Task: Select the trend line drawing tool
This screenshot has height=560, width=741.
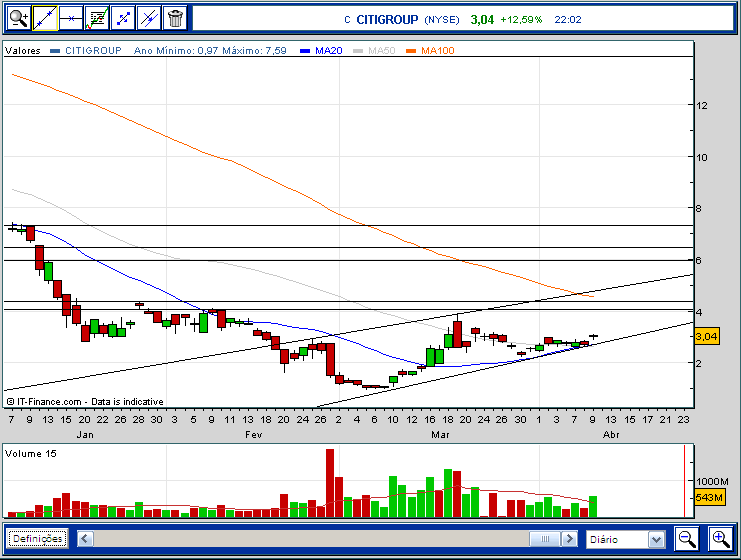Action: 45,18
